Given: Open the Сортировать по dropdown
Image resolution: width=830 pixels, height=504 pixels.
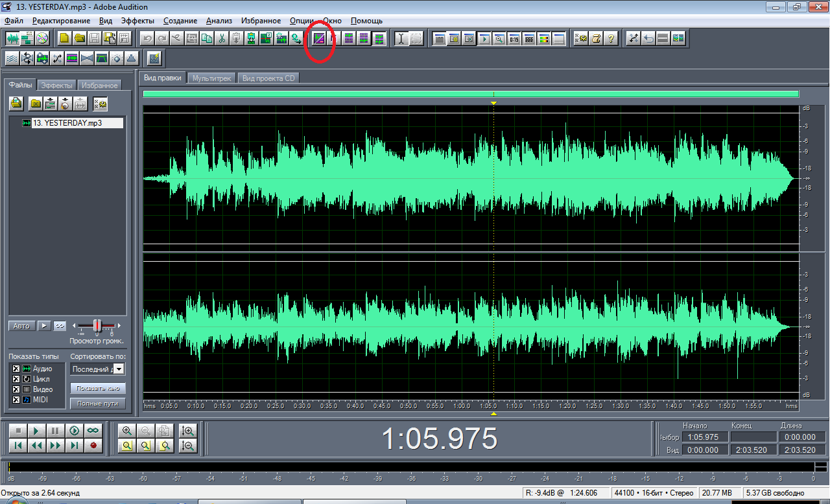Looking at the screenshot, I should point(119,369).
